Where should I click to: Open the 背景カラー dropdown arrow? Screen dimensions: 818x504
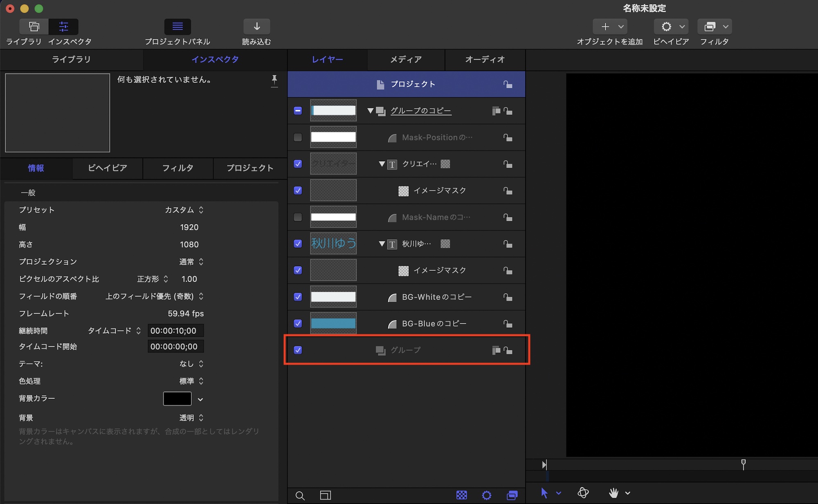click(200, 399)
